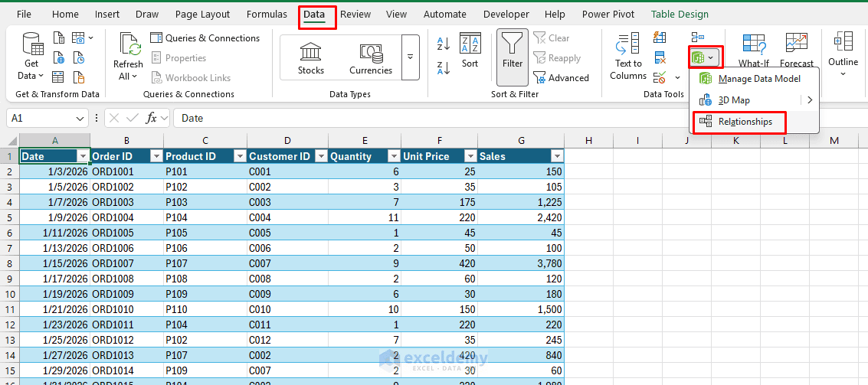868x385 pixels.
Task: Click the Workbook Links button
Action: click(191, 78)
